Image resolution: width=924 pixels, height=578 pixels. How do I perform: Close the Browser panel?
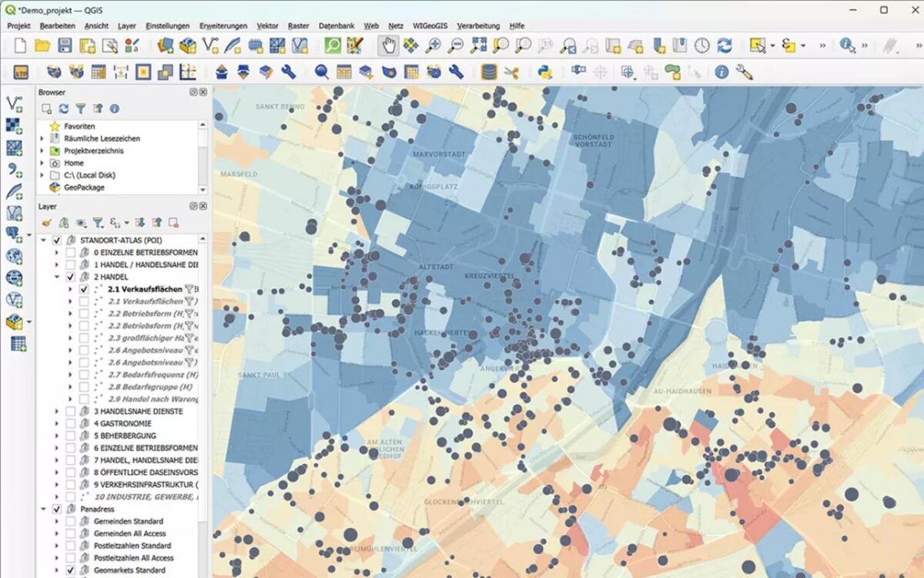tap(203, 92)
